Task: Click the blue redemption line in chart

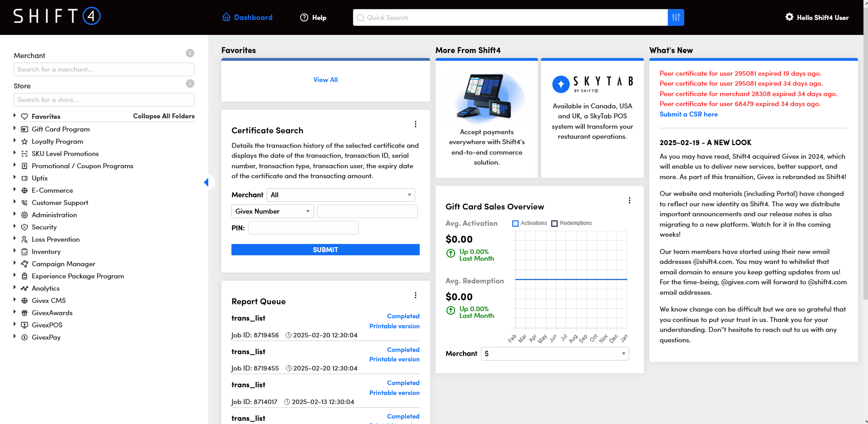Action: [x=571, y=279]
